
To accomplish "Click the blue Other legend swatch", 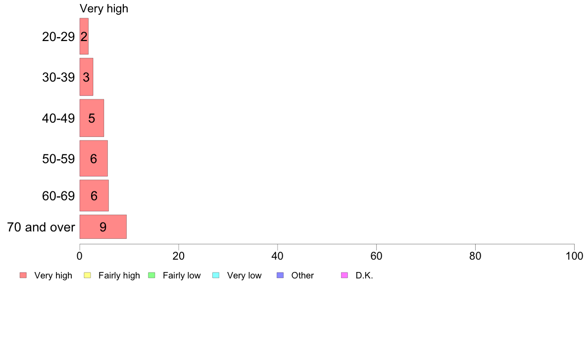I will 280,275.
